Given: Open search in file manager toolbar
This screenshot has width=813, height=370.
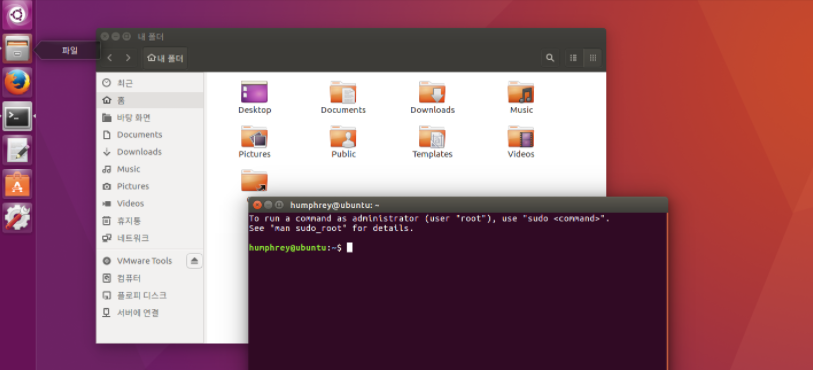Looking at the screenshot, I should point(550,58).
